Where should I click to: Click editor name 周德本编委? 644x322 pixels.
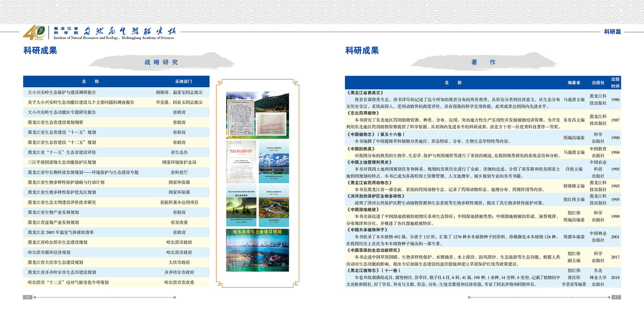point(574,237)
